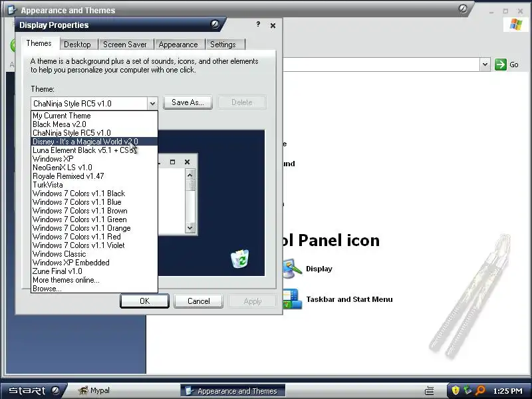
Task: Click the Browse... entry in theme list
Action: click(94, 289)
